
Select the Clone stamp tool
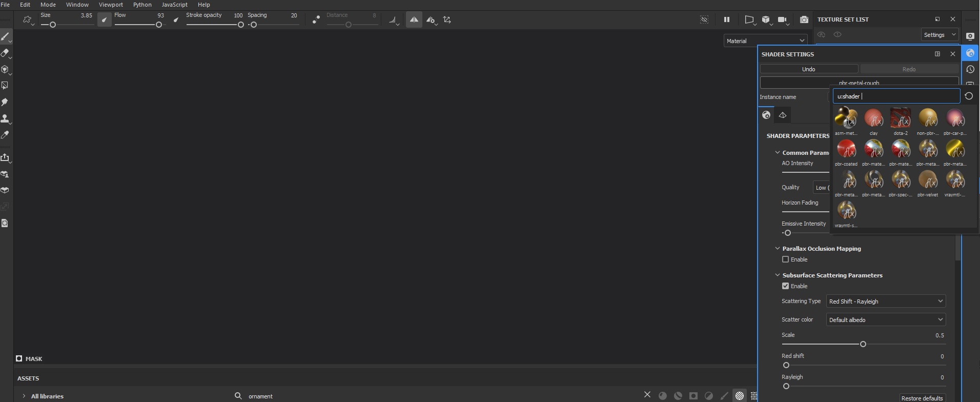coord(5,118)
